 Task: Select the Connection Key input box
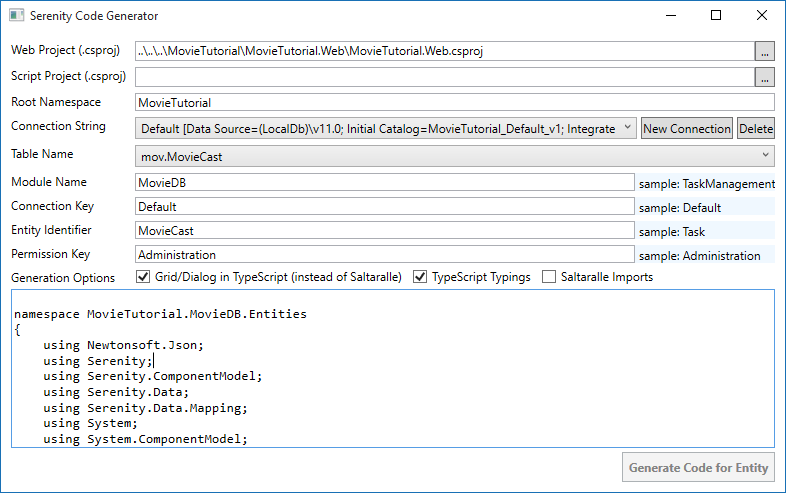click(385, 207)
